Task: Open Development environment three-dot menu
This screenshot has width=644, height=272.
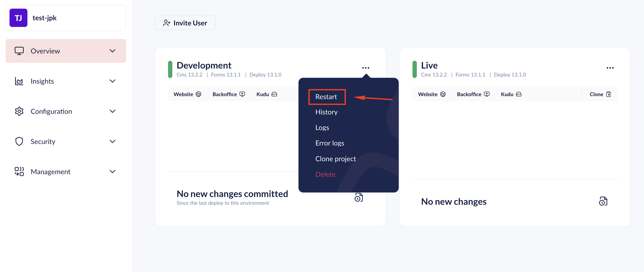Action: [x=365, y=68]
